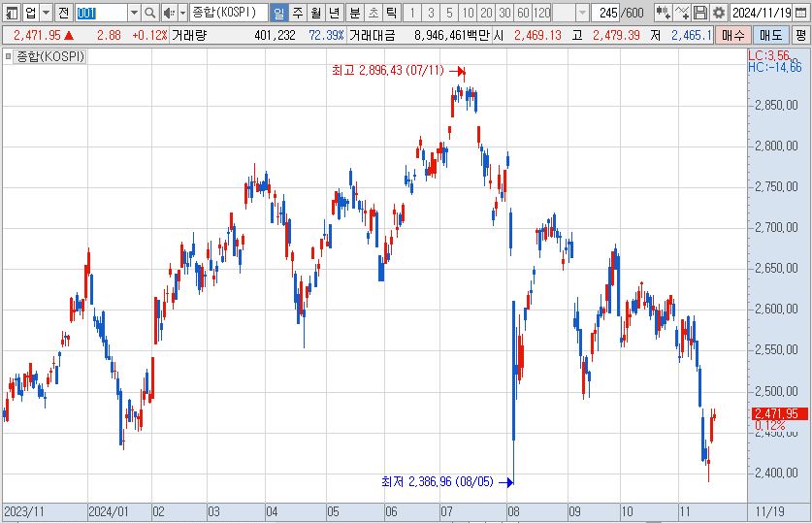This screenshot has width=812, height=523.
Task: Switch to the 틱 tick chart period
Action: [392, 13]
